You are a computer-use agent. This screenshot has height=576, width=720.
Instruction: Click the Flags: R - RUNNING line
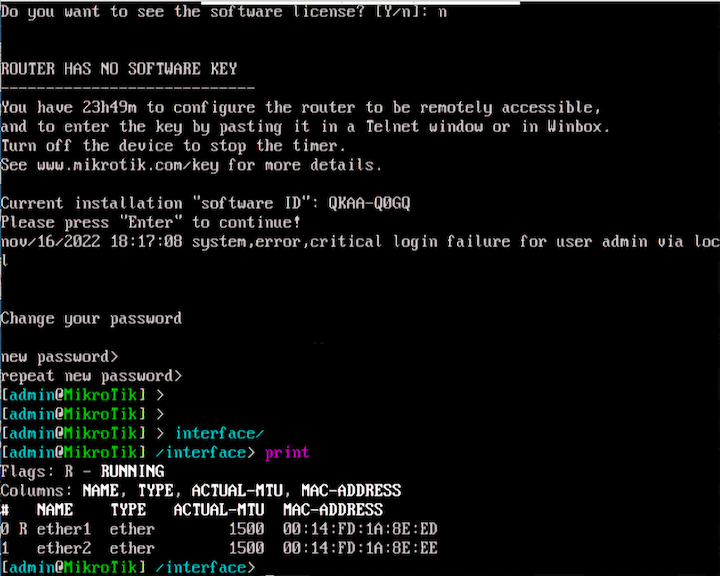coord(83,471)
